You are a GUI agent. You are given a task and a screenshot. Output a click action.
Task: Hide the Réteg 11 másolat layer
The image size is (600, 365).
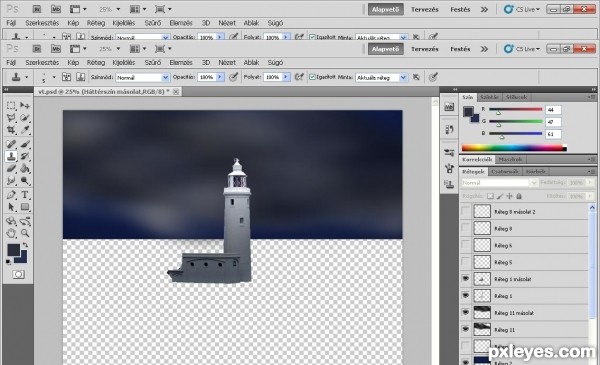click(x=465, y=312)
